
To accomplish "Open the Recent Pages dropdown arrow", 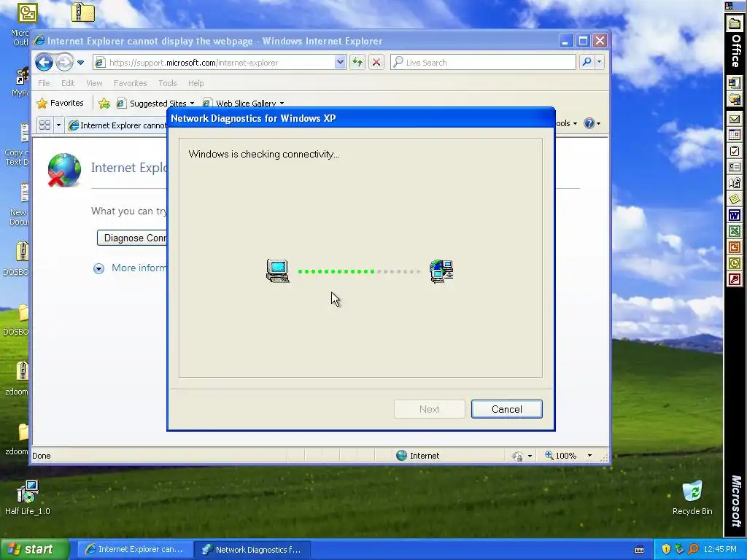I will point(80,63).
